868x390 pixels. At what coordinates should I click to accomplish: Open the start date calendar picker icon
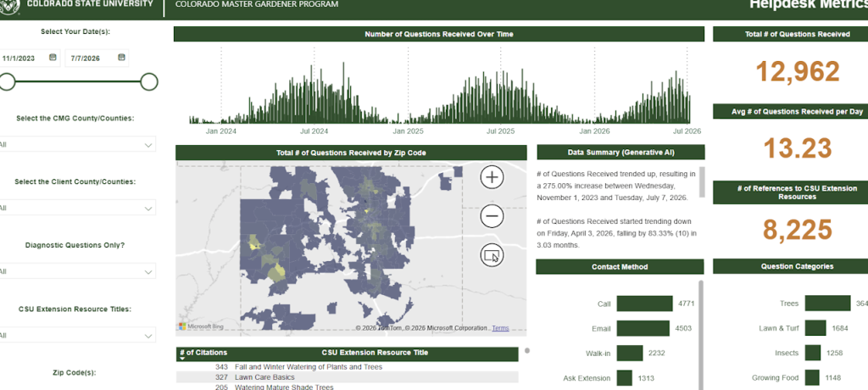coord(53,57)
